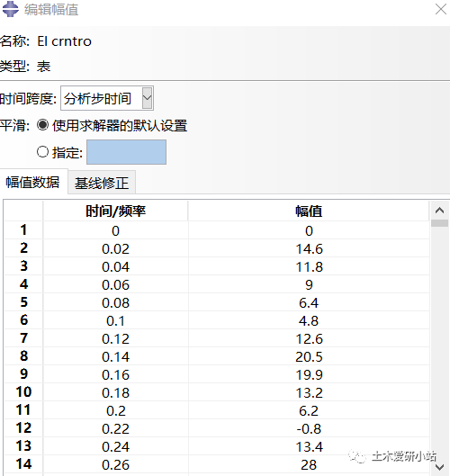Switch to the 基线修正 tab
The width and height of the screenshot is (450, 476).
(102, 183)
